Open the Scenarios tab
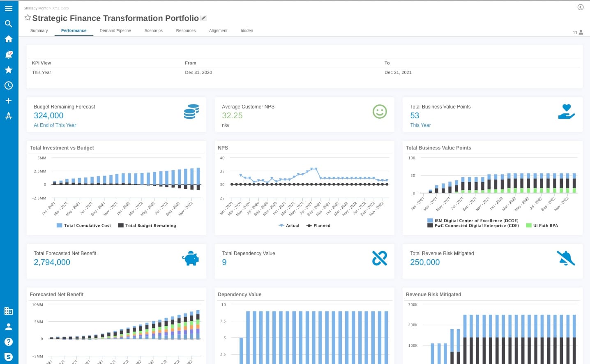The width and height of the screenshot is (590, 364). [154, 31]
